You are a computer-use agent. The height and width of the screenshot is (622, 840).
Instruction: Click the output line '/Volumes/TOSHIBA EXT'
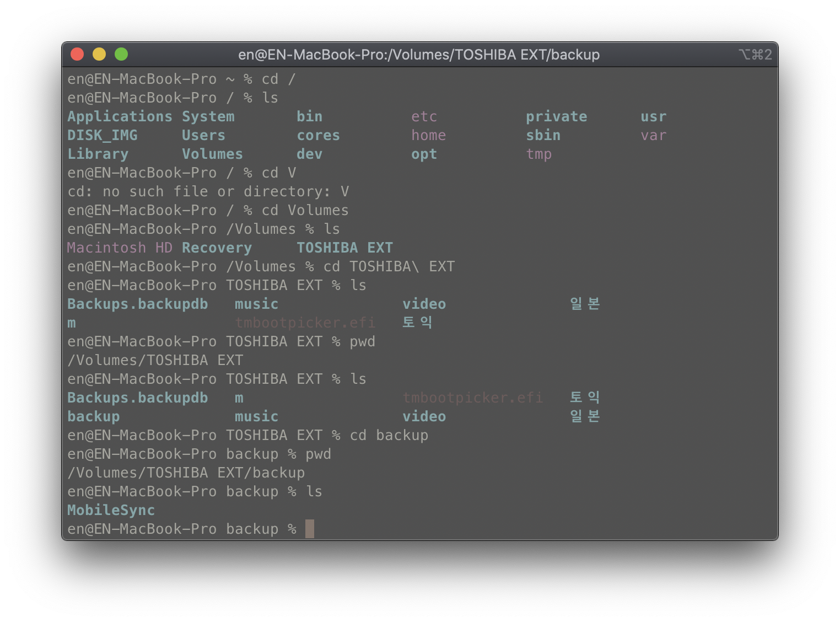point(155,361)
